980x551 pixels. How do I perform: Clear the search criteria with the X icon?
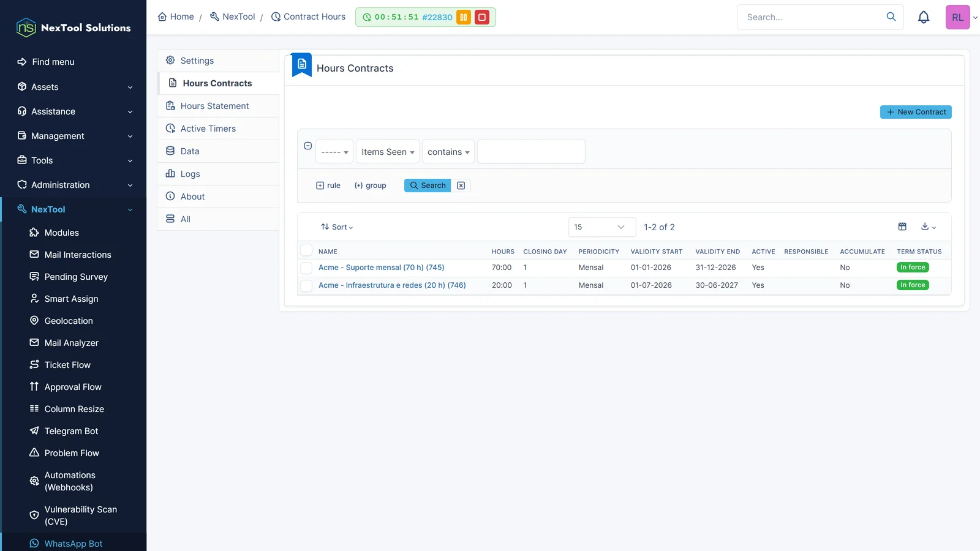461,186
